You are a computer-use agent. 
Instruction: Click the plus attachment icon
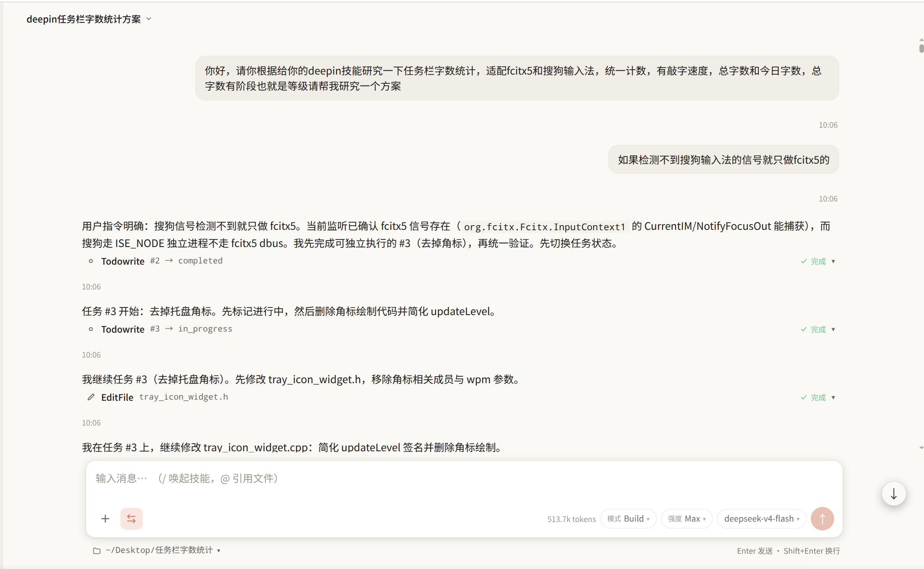pos(105,519)
